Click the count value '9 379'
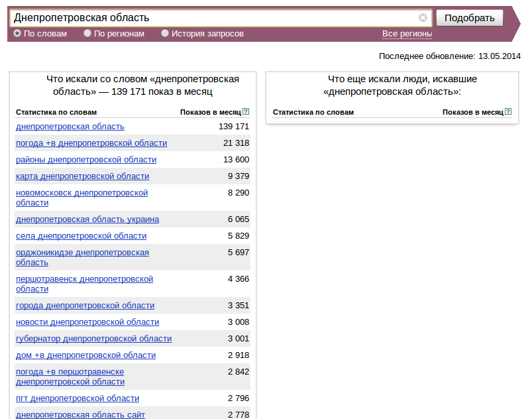This screenshot has width=532, height=419. [x=239, y=176]
